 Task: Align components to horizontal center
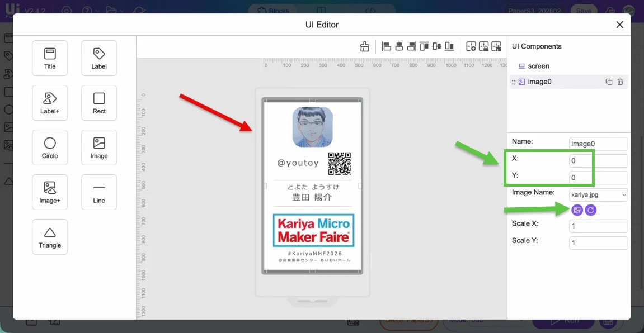[x=399, y=46]
